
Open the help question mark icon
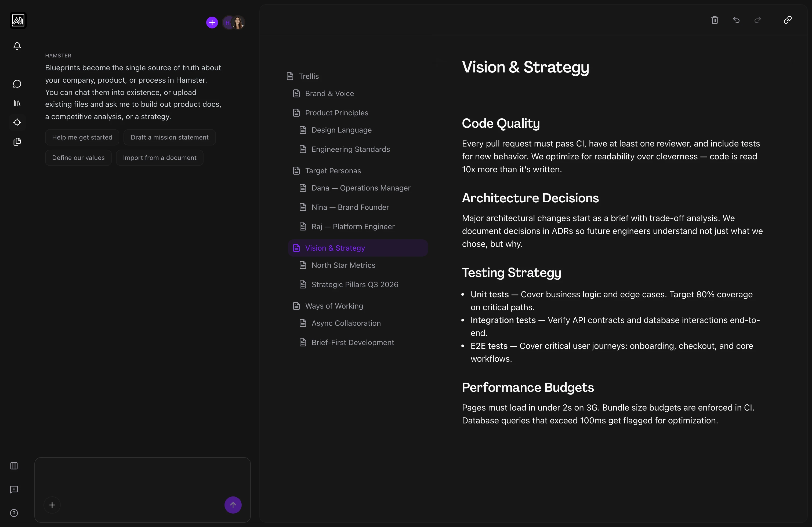click(14, 513)
